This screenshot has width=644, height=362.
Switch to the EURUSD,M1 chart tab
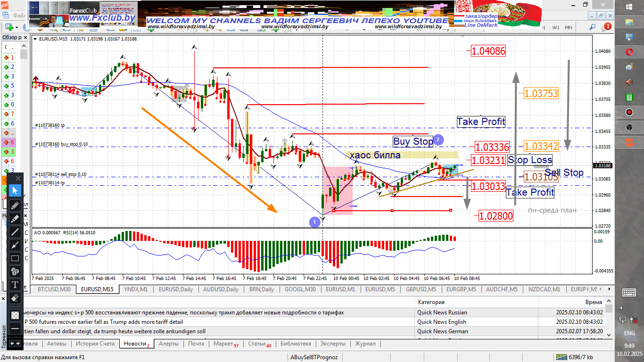(340, 289)
